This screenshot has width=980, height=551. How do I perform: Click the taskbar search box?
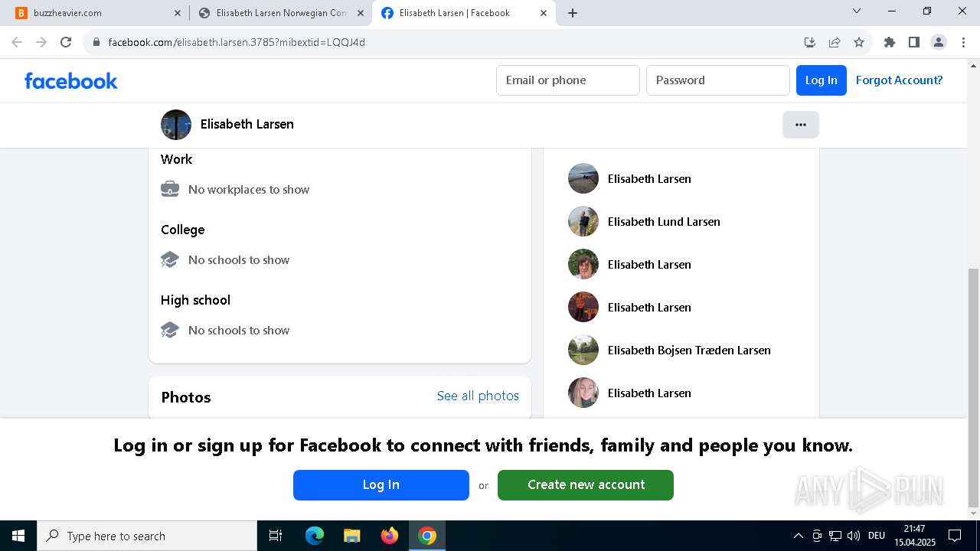147,536
